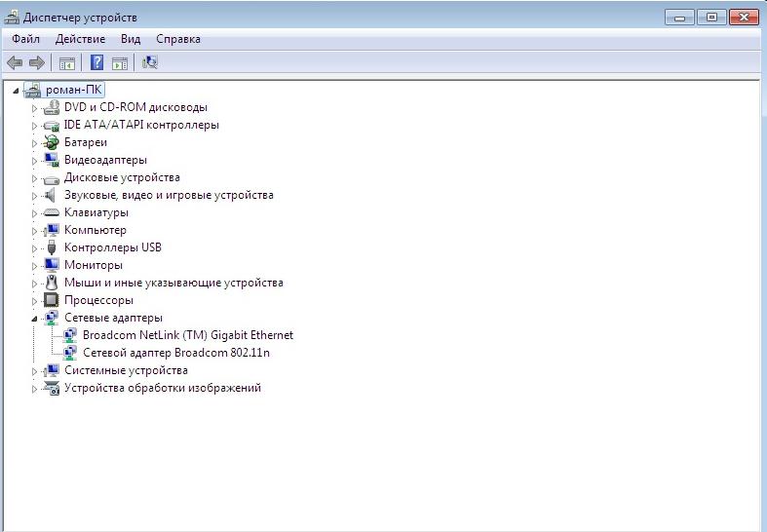767x532 pixels.
Task: Click the Компьютер category icon
Action: click(51, 230)
